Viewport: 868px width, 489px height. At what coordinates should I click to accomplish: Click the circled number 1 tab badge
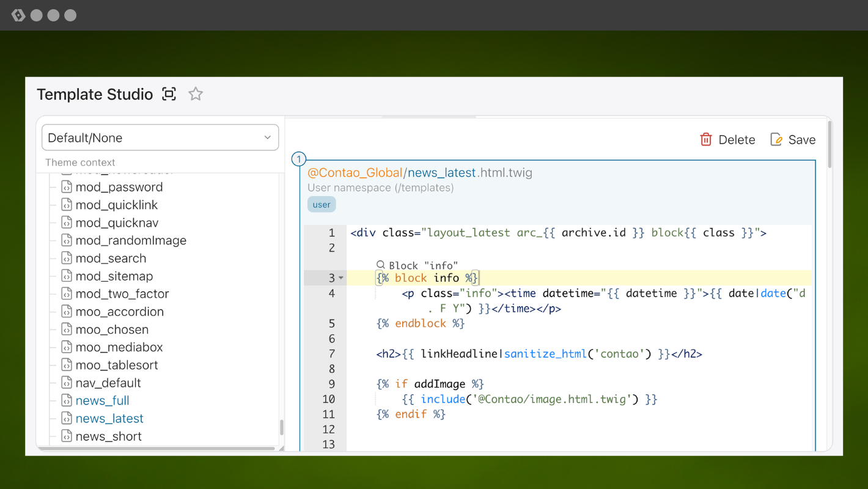(299, 160)
